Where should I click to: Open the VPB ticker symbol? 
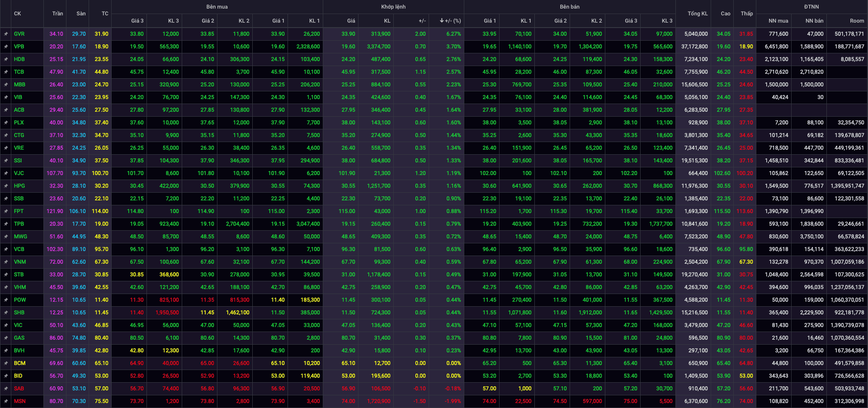click(19, 47)
